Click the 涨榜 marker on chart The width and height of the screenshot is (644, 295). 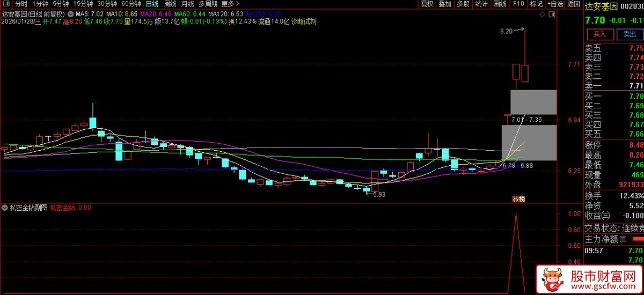pyautogui.click(x=518, y=199)
